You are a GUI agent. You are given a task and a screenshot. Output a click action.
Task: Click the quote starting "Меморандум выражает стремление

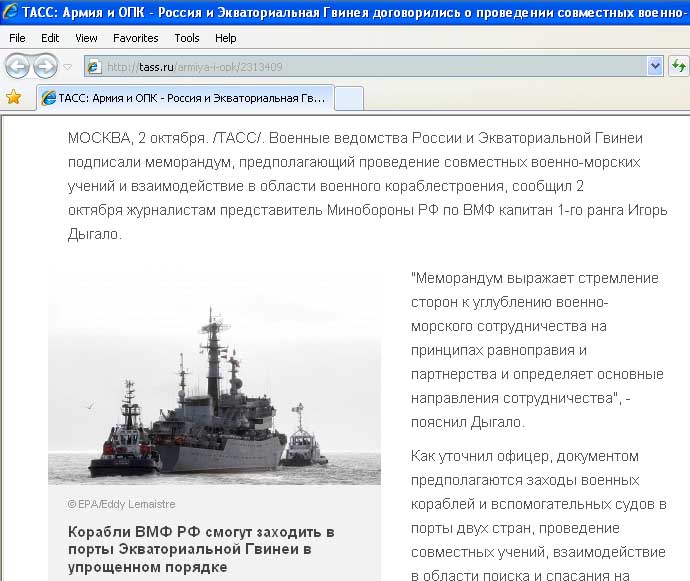[x=537, y=350]
